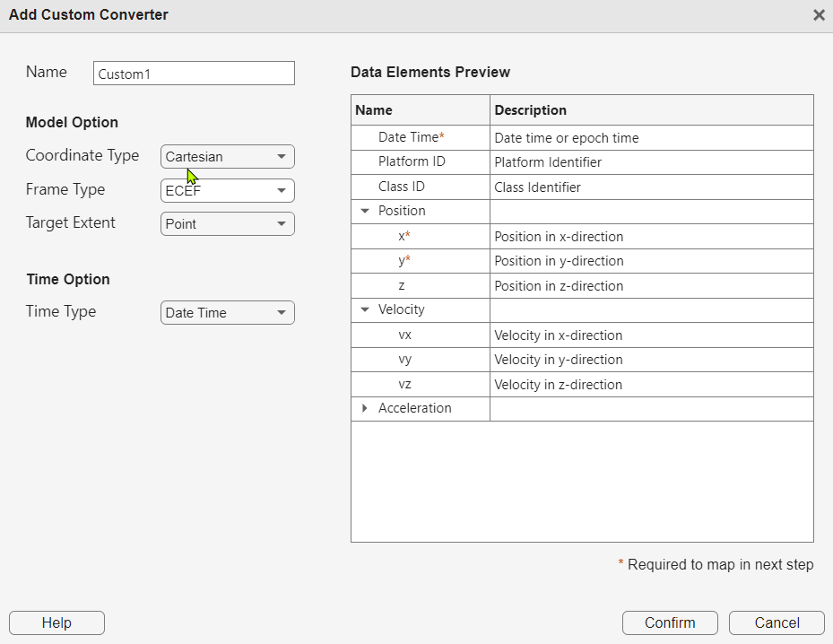The width and height of the screenshot is (833, 644).
Task: Select the y position element
Action: coord(403,261)
